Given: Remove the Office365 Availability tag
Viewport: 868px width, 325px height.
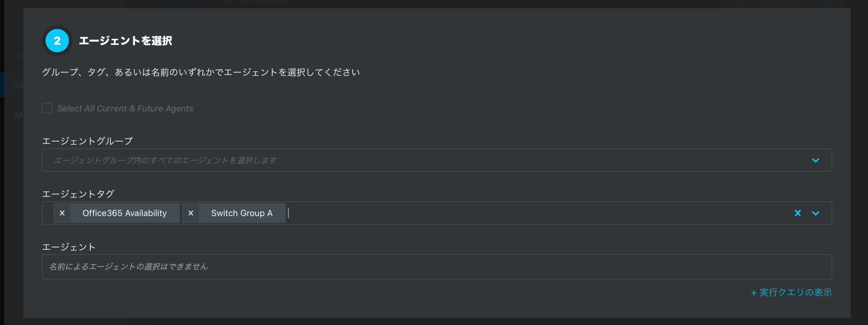Looking at the screenshot, I should tap(62, 213).
